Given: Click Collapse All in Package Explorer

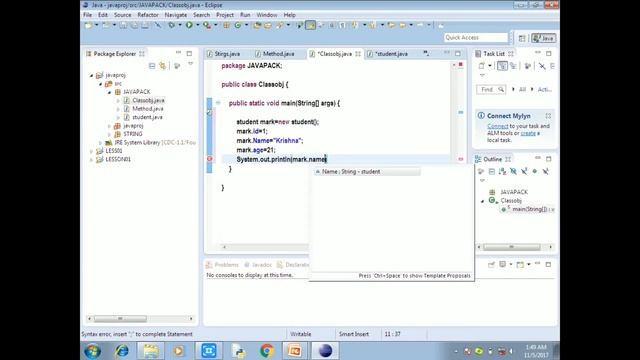Looking at the screenshot, I should [x=152, y=66].
